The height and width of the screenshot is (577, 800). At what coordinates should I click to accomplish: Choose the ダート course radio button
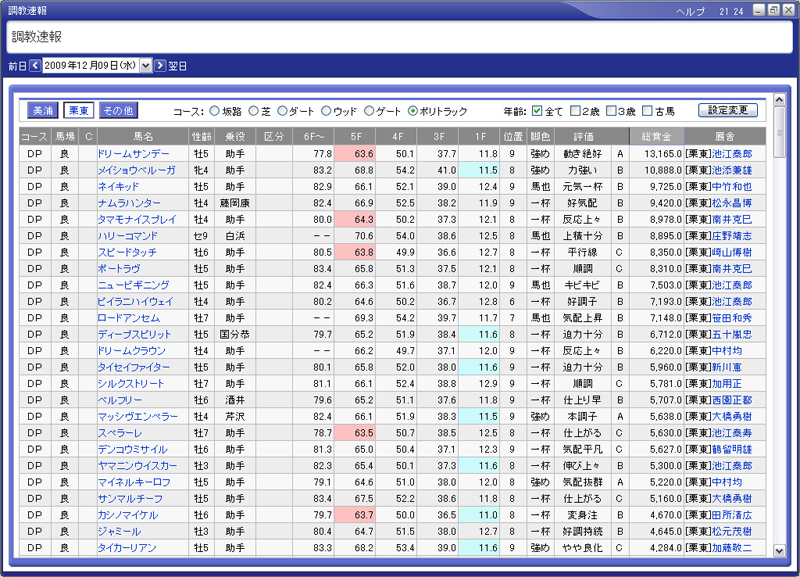click(x=282, y=111)
